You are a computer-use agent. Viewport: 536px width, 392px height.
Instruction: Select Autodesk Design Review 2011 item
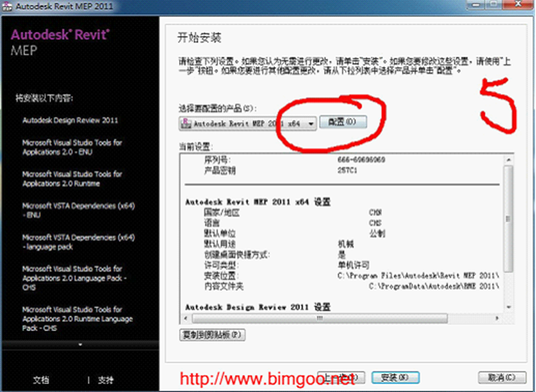point(70,121)
